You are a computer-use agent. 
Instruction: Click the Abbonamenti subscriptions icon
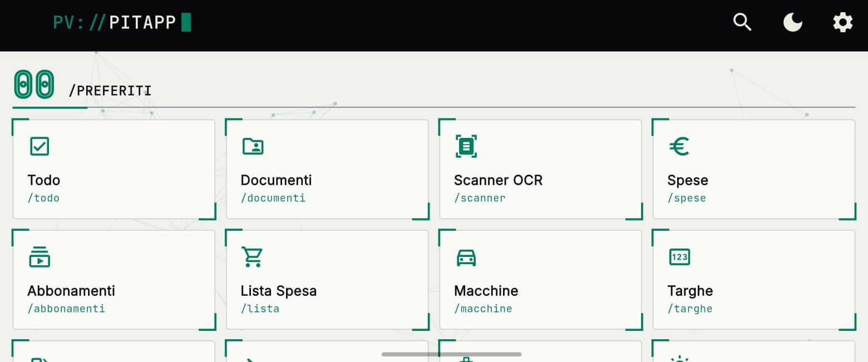click(40, 257)
